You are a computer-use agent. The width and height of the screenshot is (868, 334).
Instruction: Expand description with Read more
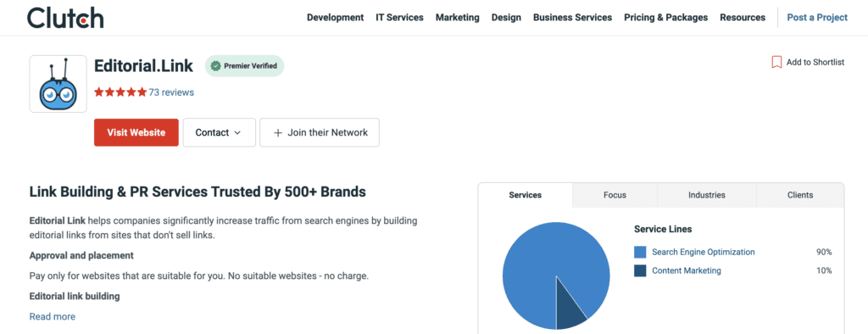[52, 317]
